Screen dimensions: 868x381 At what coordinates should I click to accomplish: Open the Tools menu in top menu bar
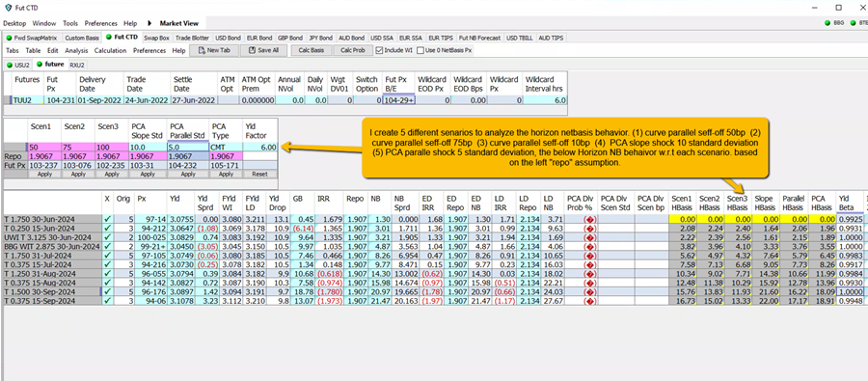coord(70,24)
